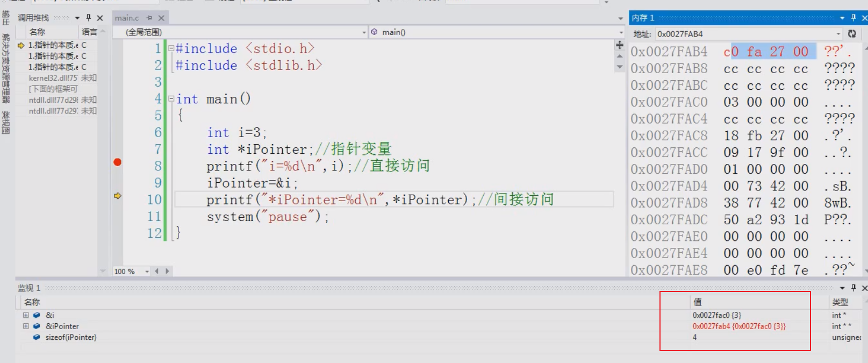The height and width of the screenshot is (363, 868).
Task: Place cursor on system("pause") line
Action: click(268, 217)
